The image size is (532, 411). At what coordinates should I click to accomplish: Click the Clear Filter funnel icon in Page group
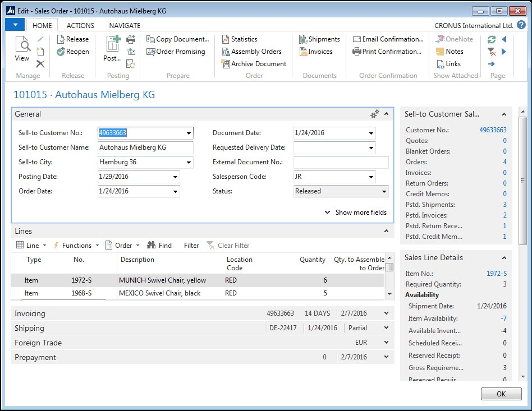(x=491, y=52)
